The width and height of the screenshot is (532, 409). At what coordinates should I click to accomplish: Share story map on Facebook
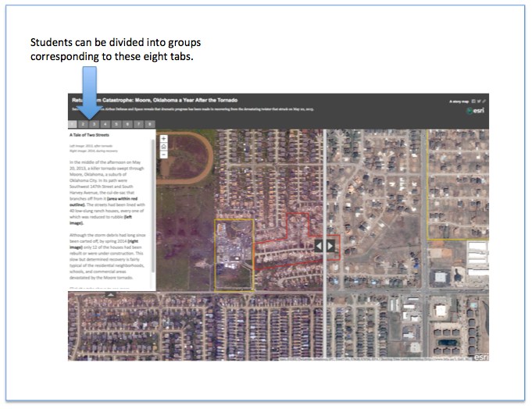click(x=473, y=101)
